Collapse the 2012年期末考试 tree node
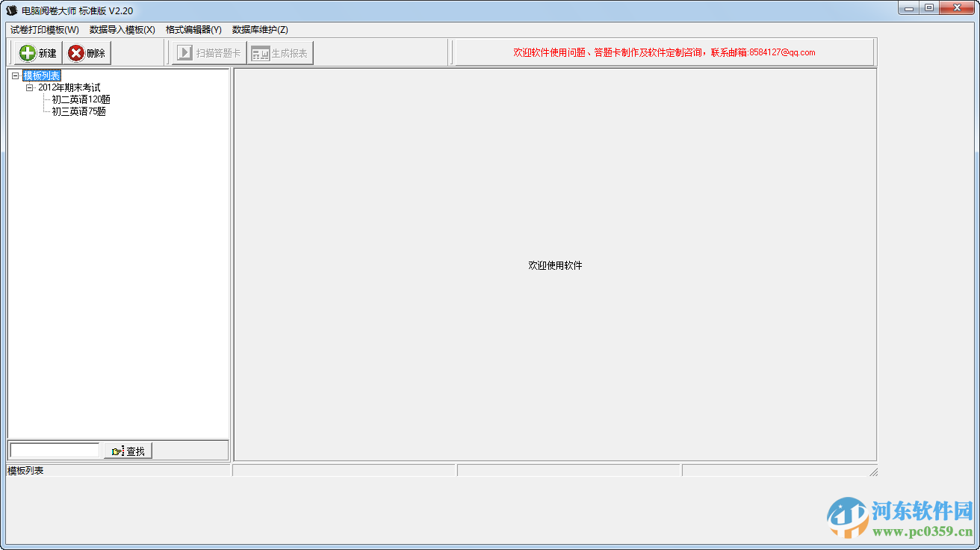The width and height of the screenshot is (980, 550). [x=30, y=87]
